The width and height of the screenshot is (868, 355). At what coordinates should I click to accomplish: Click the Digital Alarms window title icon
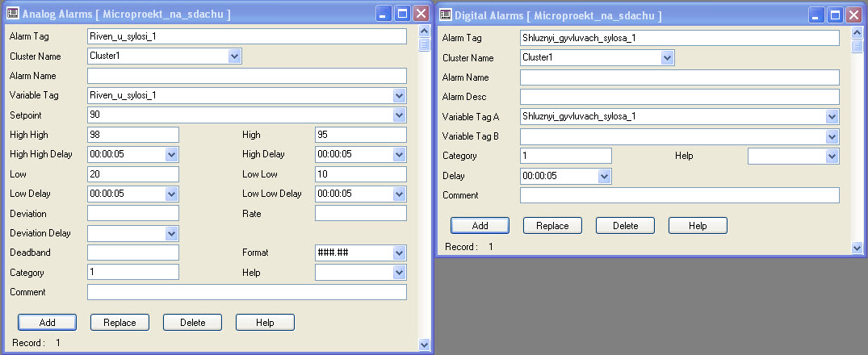pos(445,15)
